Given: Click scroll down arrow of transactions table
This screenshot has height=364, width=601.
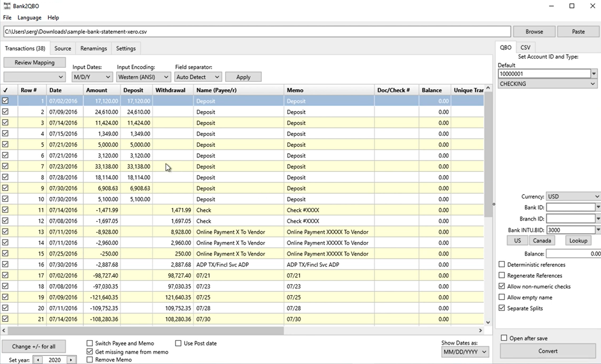Looking at the screenshot, I should (488, 322).
